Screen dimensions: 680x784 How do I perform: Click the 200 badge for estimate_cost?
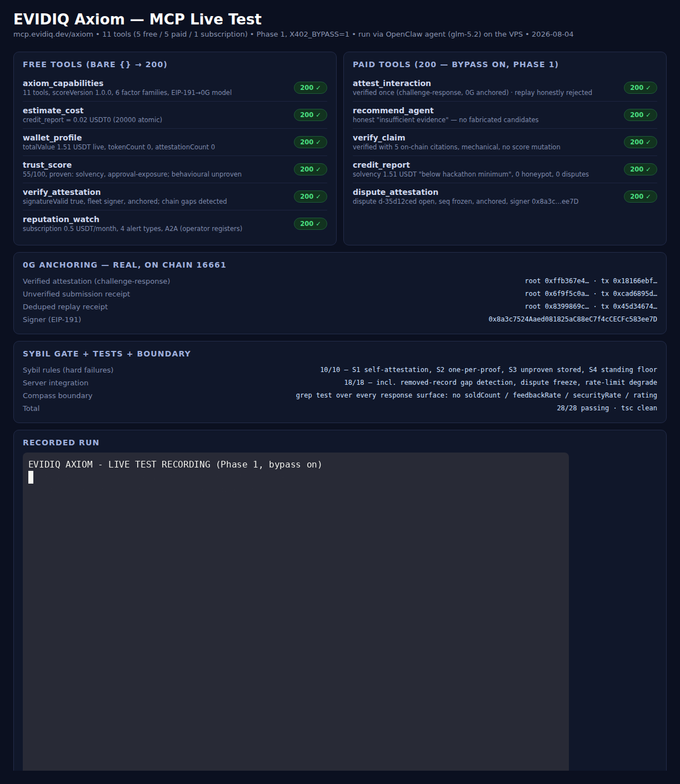pos(310,115)
